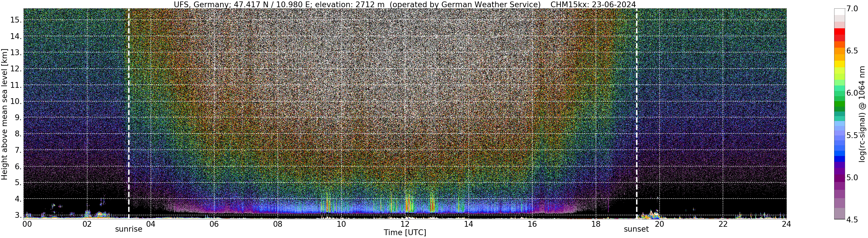Click the y-axis tick label '3.'
The width and height of the screenshot is (868, 238).
[x=18, y=215]
